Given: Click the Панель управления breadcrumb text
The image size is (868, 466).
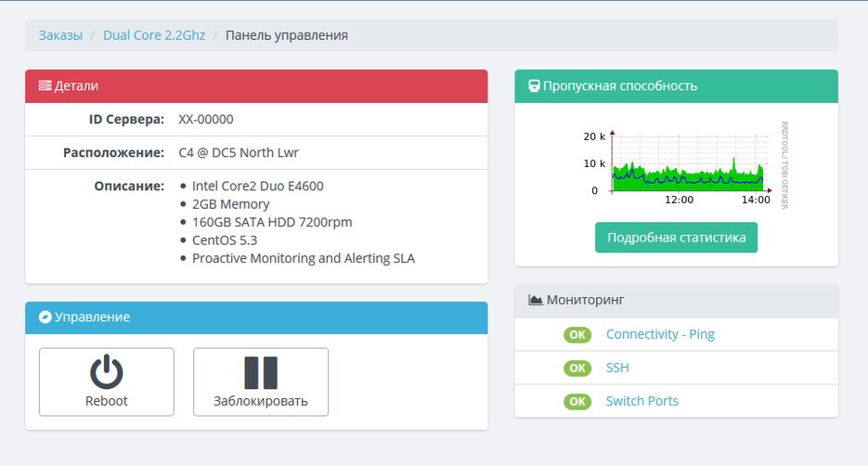Looking at the screenshot, I should pos(287,35).
